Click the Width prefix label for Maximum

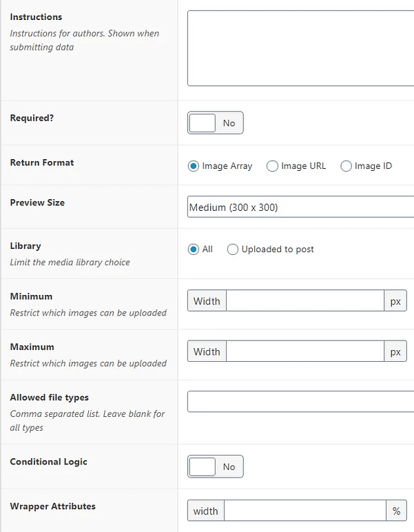click(207, 351)
